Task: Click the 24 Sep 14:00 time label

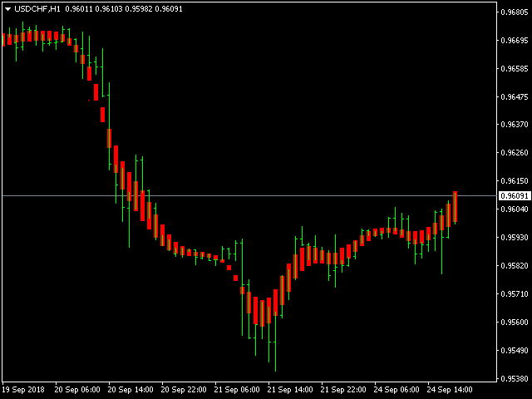Action: pos(450,390)
